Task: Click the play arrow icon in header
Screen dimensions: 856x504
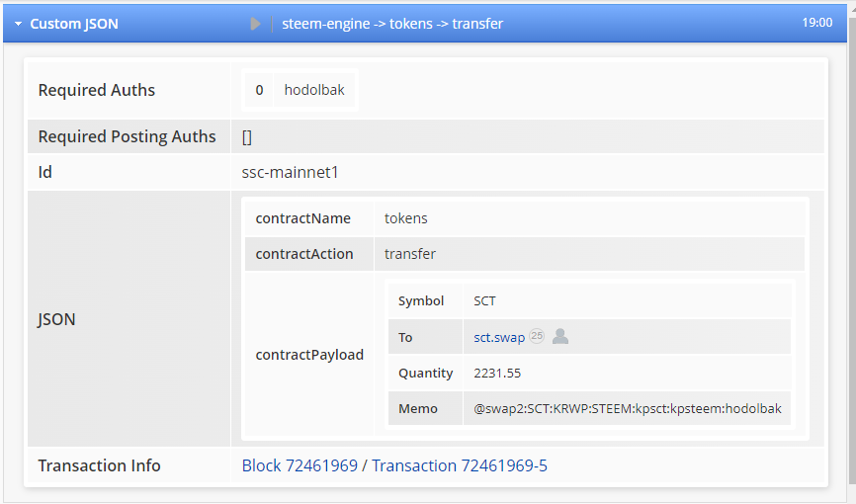Action: [255, 24]
